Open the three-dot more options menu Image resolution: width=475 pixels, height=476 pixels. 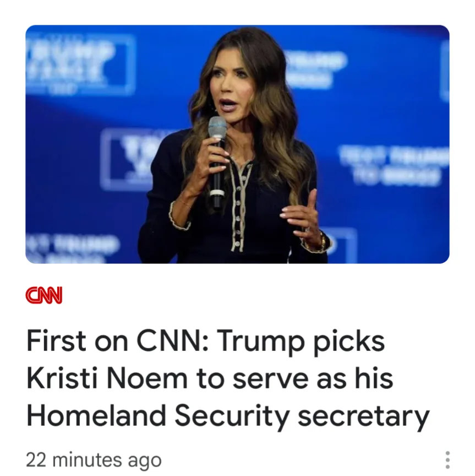tap(447, 460)
